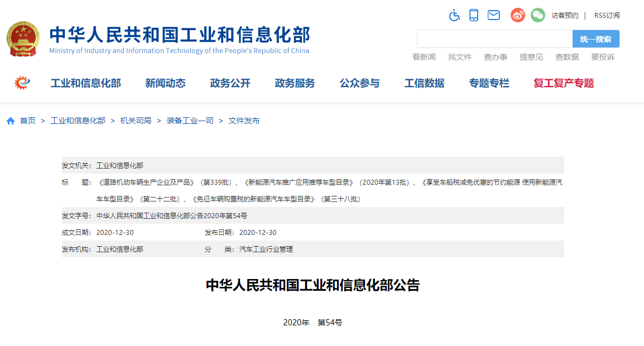This screenshot has height=346, width=644.
Task: Click the 访客预约 link
Action: [x=565, y=16]
